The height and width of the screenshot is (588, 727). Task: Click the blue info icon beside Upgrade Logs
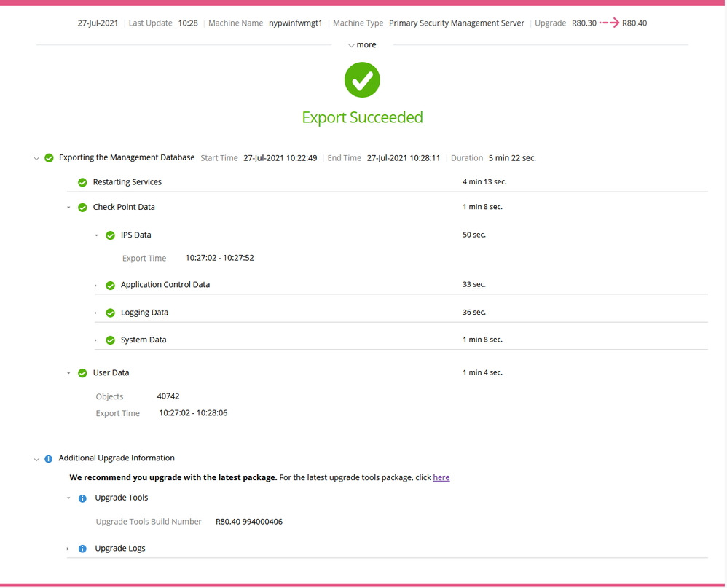[x=82, y=549]
